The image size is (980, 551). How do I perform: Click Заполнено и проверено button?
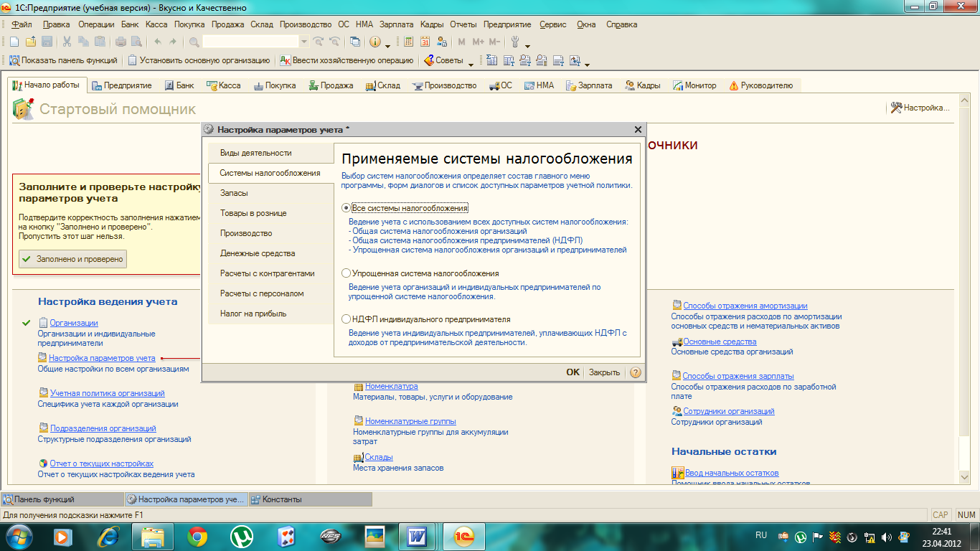pyautogui.click(x=72, y=259)
